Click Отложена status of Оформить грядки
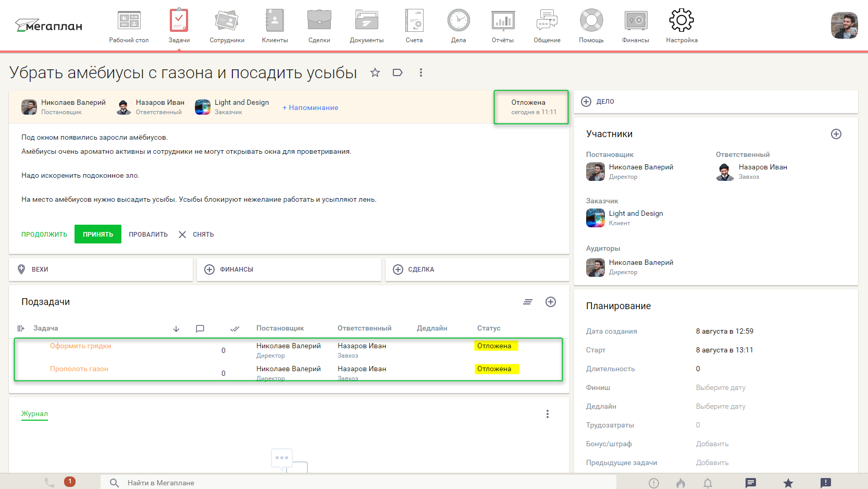Image resolution: width=868 pixels, height=489 pixels. (x=495, y=346)
